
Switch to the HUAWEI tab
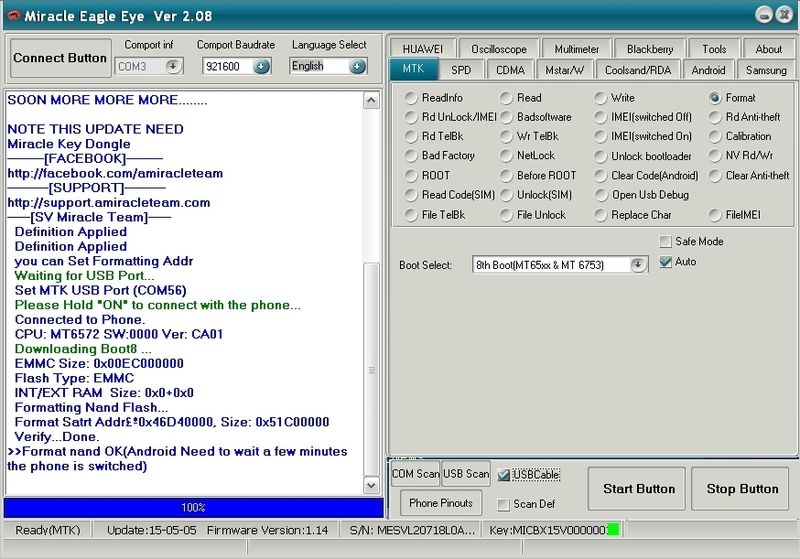tap(422, 49)
